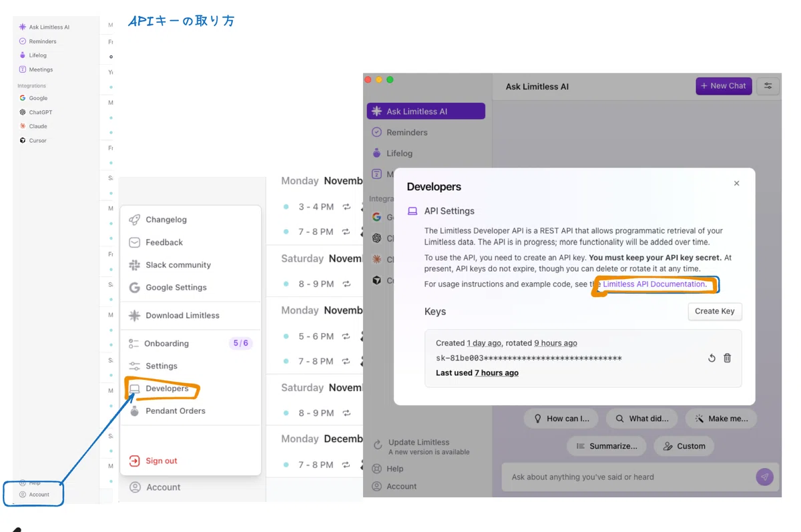Close the Developers dialog with the X
The width and height of the screenshot is (801, 532).
[737, 184]
